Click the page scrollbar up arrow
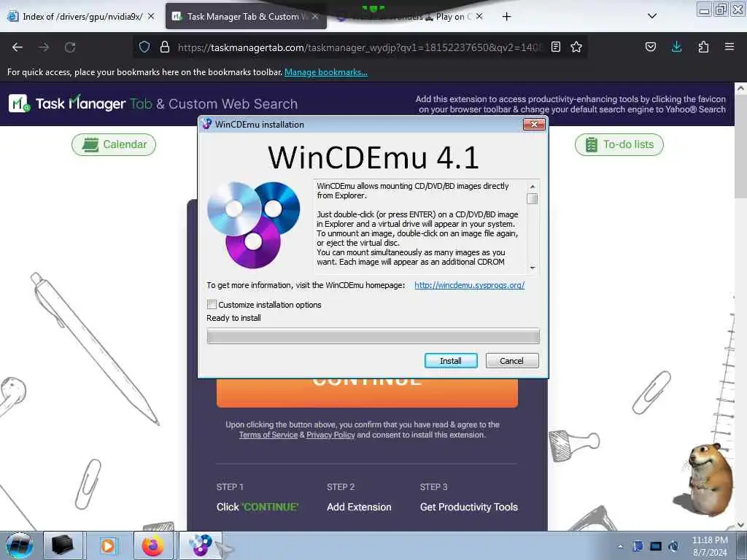The height and width of the screenshot is (560, 747). (740, 88)
